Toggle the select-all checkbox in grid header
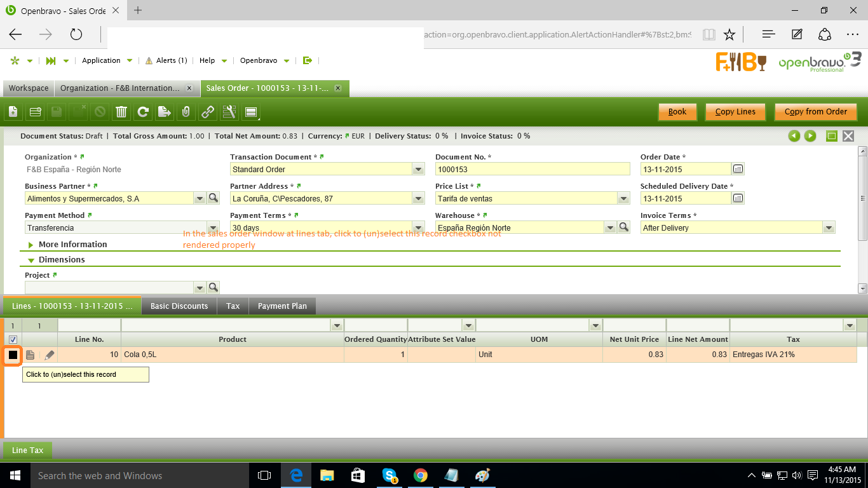 click(x=13, y=339)
